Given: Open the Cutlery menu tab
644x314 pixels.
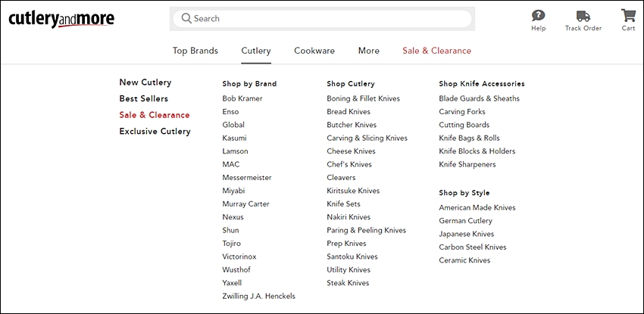Looking at the screenshot, I should point(256,51).
